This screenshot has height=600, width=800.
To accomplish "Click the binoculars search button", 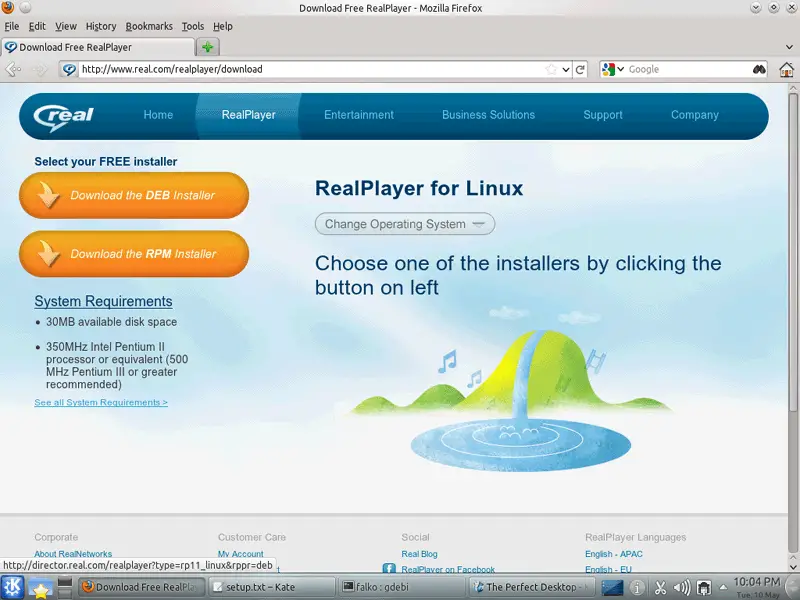I will pos(759,69).
